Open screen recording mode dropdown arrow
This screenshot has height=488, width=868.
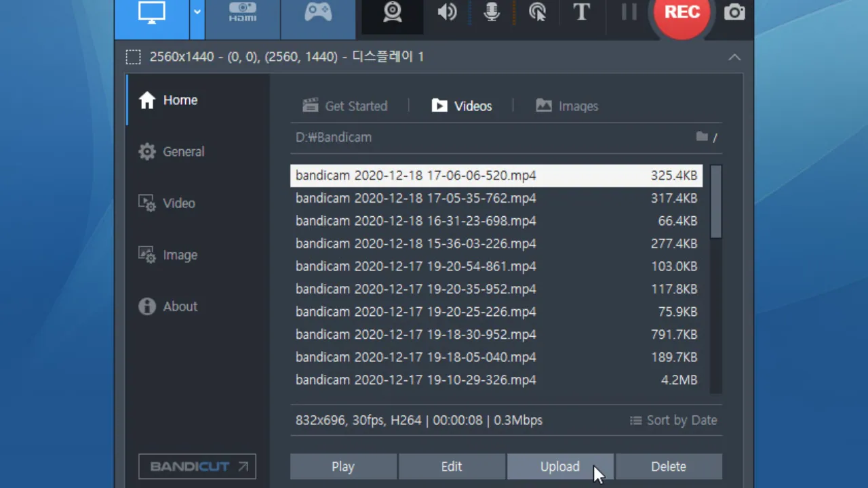(x=197, y=14)
